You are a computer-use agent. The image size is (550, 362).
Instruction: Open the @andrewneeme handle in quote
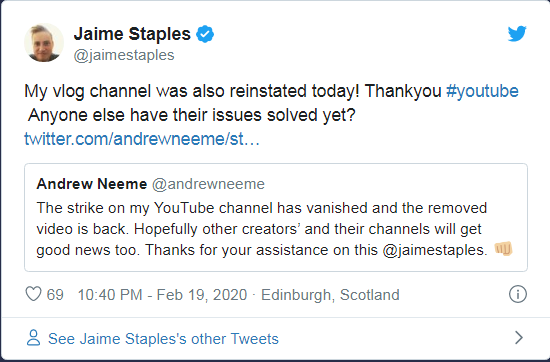pos(208,184)
